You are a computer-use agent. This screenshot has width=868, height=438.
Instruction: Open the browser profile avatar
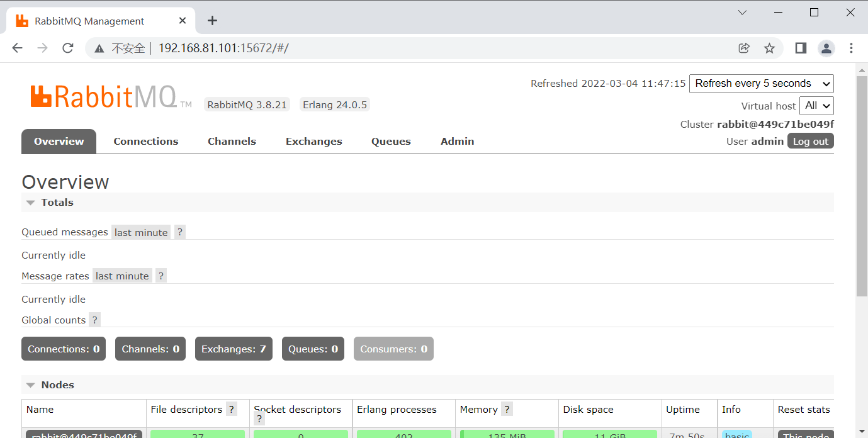pyautogui.click(x=826, y=48)
